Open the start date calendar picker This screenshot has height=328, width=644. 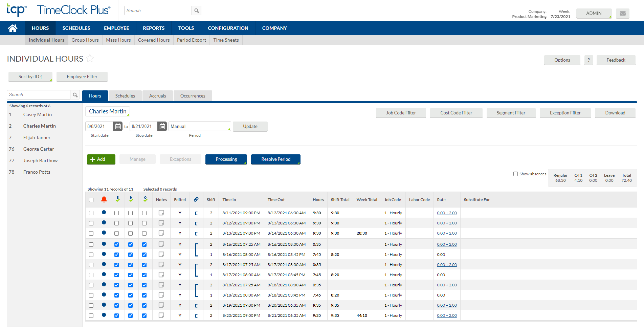point(118,127)
